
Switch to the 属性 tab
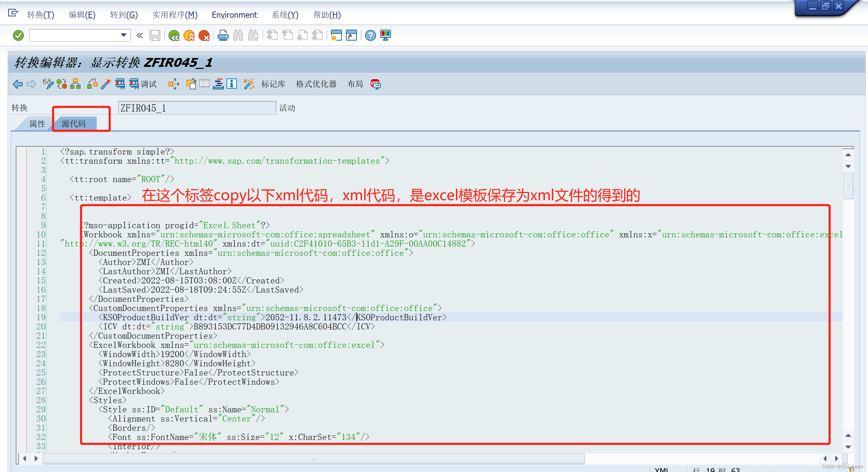tap(37, 124)
